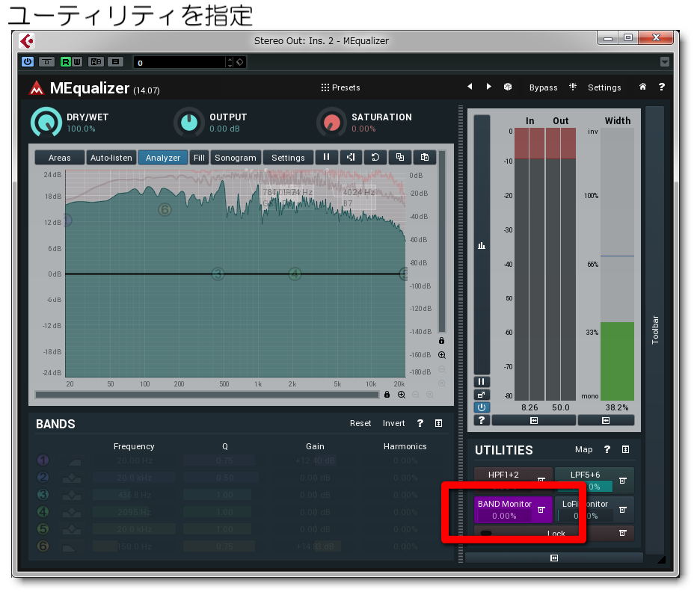The height and width of the screenshot is (598, 700).
Task: Toggle the Bypass button
Action: click(543, 87)
